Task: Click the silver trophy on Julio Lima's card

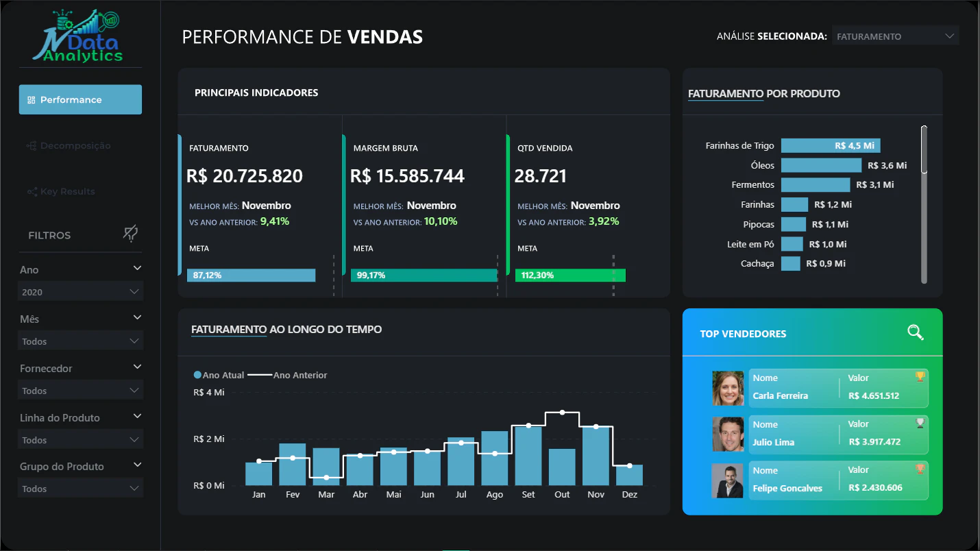Action: (920, 423)
